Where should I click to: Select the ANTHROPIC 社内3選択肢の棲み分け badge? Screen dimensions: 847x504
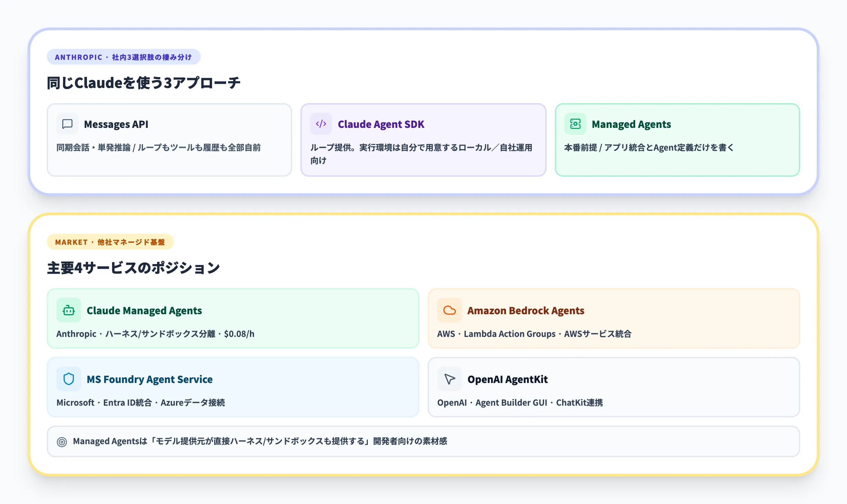[123, 57]
